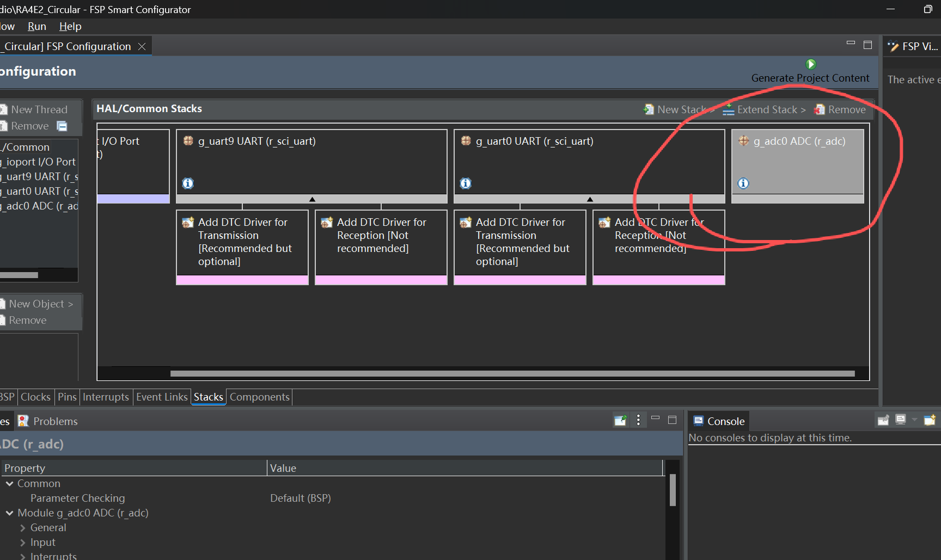The image size is (941, 560).
Task: Collapse the Common property group
Action: coord(9,483)
